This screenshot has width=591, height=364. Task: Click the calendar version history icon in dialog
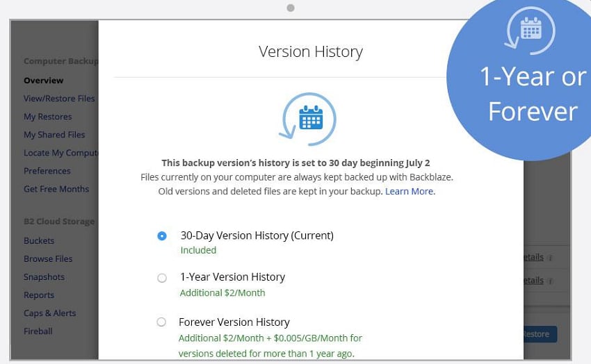coord(308,119)
